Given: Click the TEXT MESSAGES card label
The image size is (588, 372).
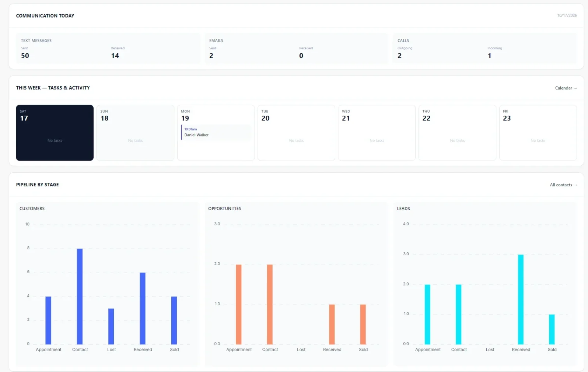Looking at the screenshot, I should [36, 41].
